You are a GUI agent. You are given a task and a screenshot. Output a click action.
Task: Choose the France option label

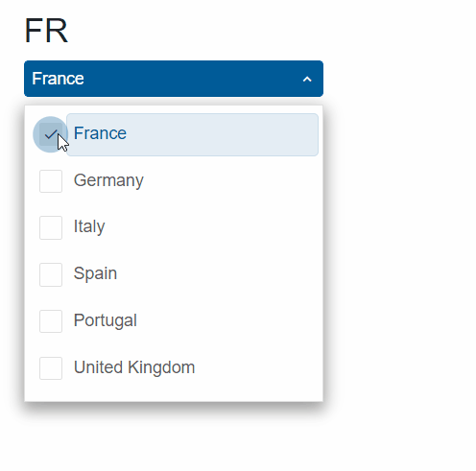click(x=100, y=133)
